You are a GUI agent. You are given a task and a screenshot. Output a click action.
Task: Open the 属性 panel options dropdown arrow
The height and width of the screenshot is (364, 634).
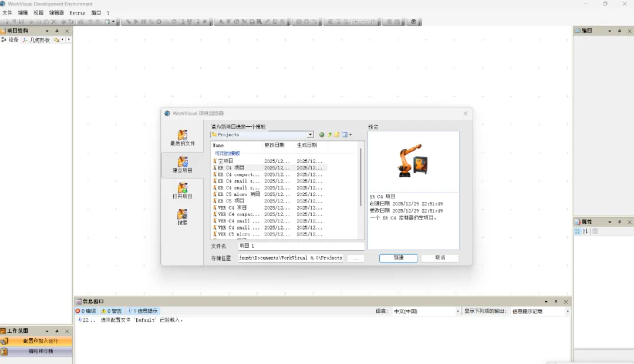[x=610, y=222]
